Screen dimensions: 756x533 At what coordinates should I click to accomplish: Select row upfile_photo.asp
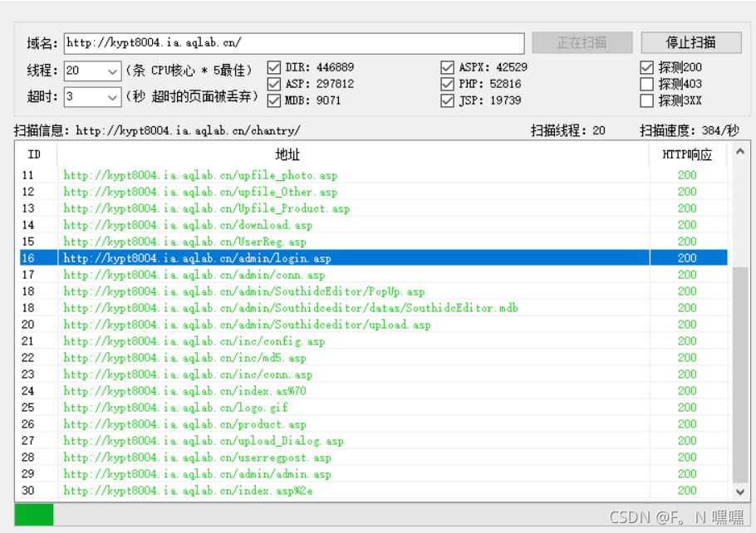(x=373, y=175)
